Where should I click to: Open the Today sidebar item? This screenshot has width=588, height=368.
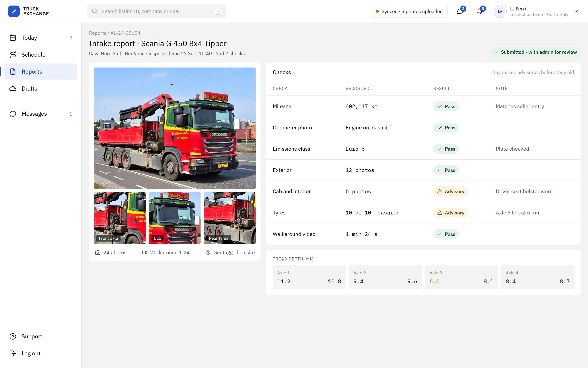41,38
